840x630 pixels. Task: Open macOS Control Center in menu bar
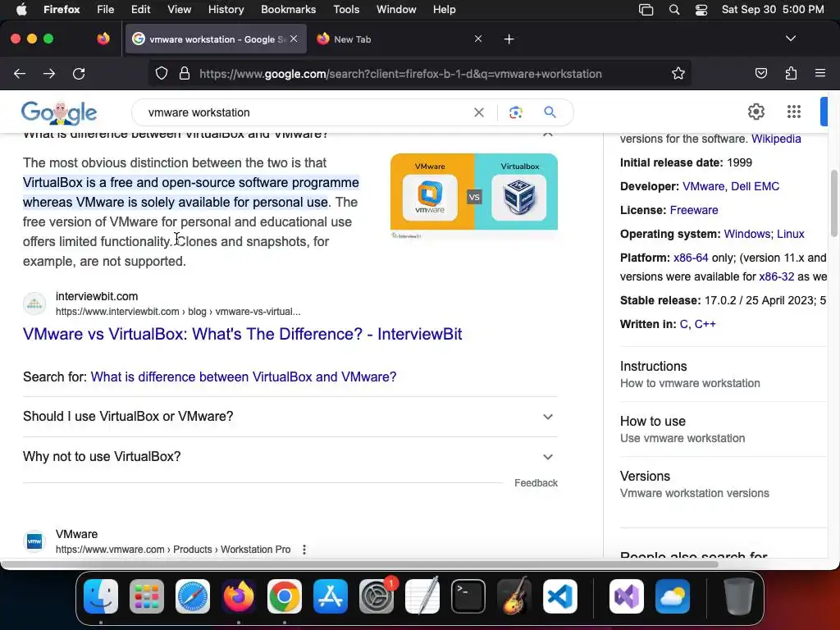[x=701, y=10]
